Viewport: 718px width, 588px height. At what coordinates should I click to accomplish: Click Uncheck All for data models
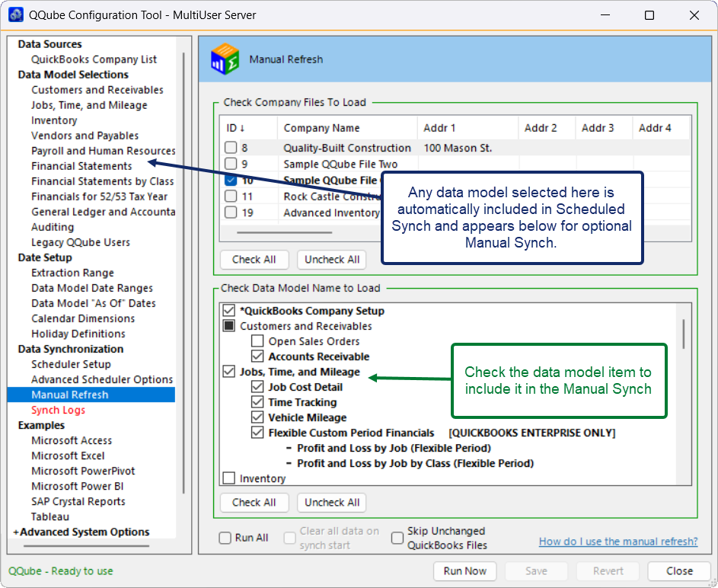(332, 503)
